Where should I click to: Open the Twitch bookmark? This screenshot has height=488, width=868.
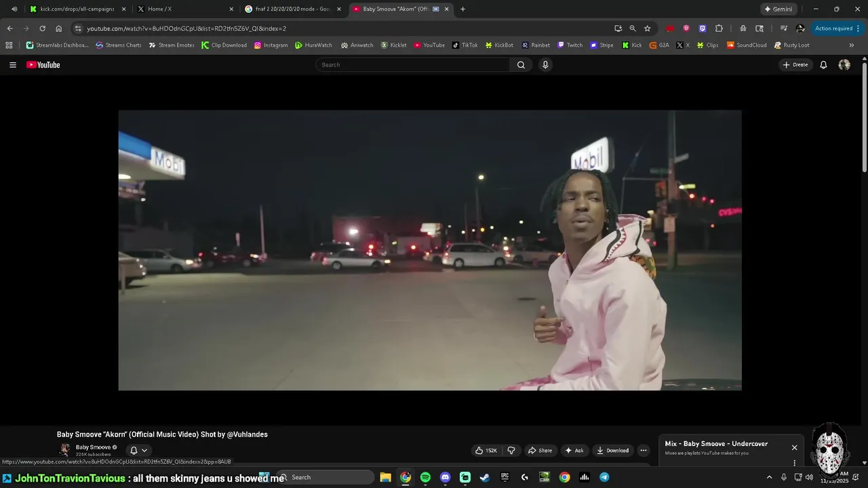tap(570, 45)
